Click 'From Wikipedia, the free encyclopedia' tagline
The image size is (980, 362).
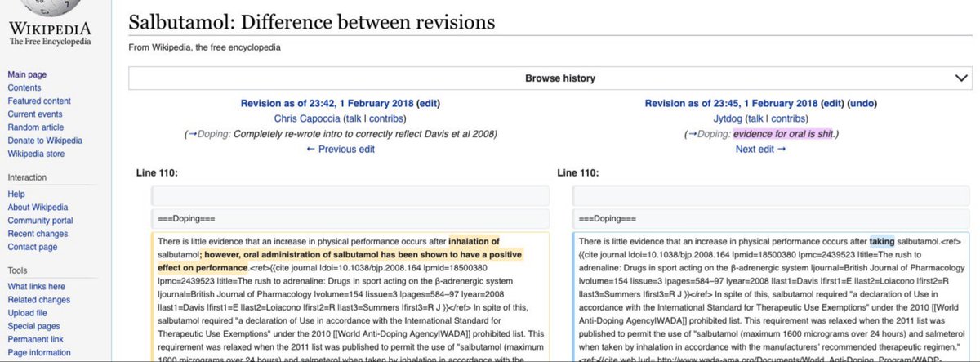pos(205,47)
